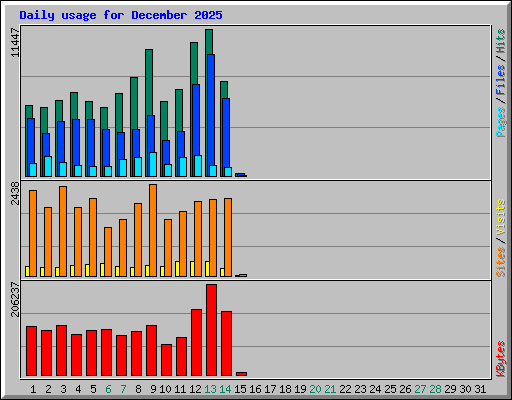Click green weekend day label 13

tap(210, 389)
